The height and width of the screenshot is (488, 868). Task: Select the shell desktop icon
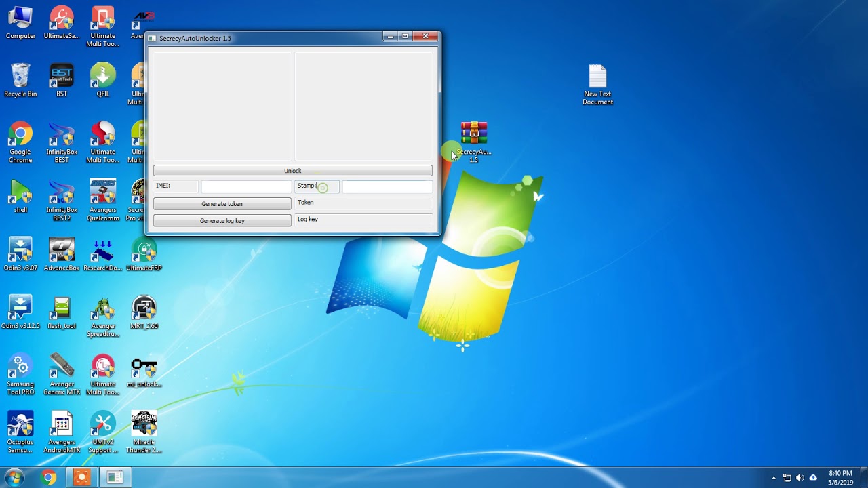pos(20,197)
